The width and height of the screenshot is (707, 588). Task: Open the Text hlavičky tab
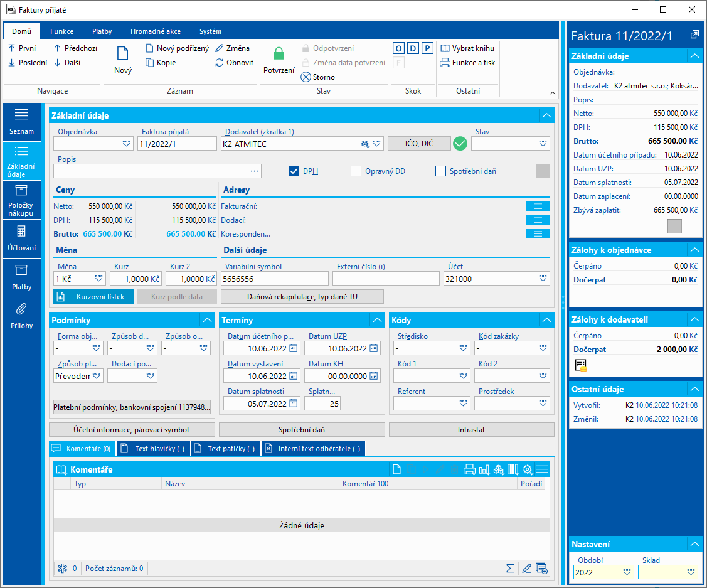click(154, 449)
